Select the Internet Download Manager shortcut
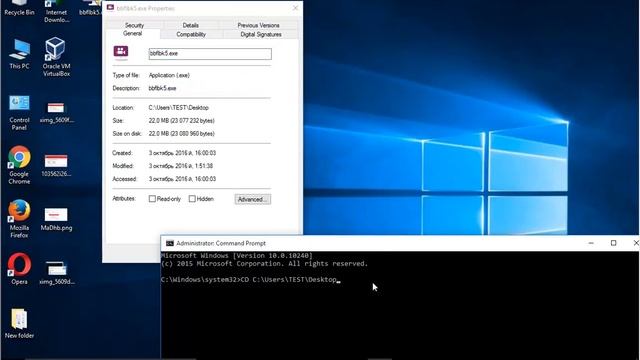 [56, 11]
